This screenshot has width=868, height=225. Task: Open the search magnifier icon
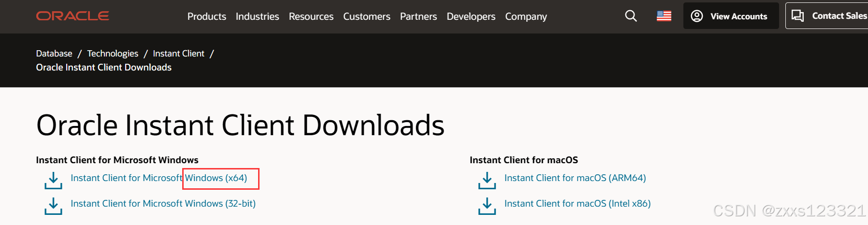tap(631, 16)
